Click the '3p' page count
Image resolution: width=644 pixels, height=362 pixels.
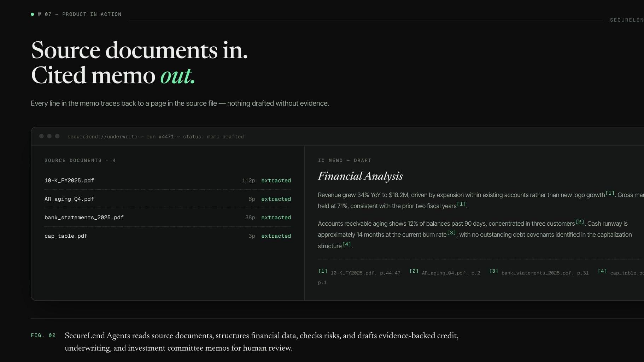252,236
